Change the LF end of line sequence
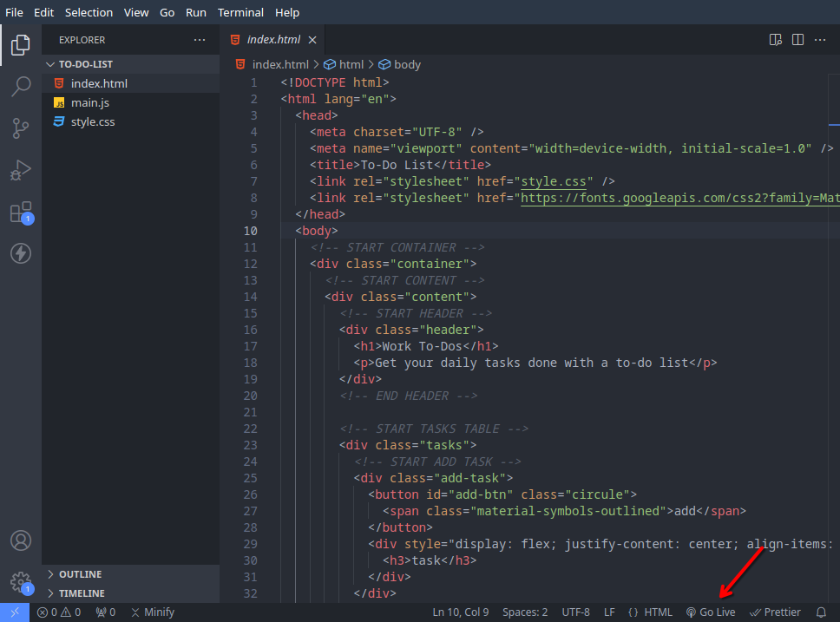840x622 pixels. (609, 612)
